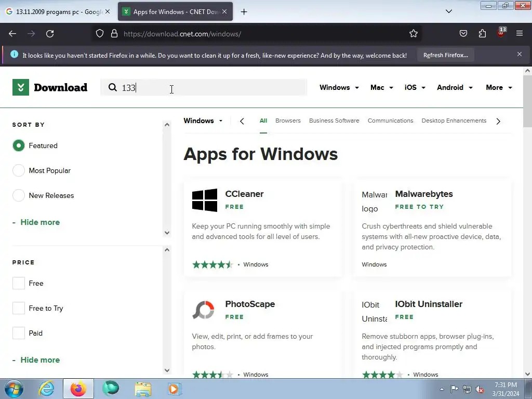
Task: Select the New Releases sort option
Action: click(19, 195)
